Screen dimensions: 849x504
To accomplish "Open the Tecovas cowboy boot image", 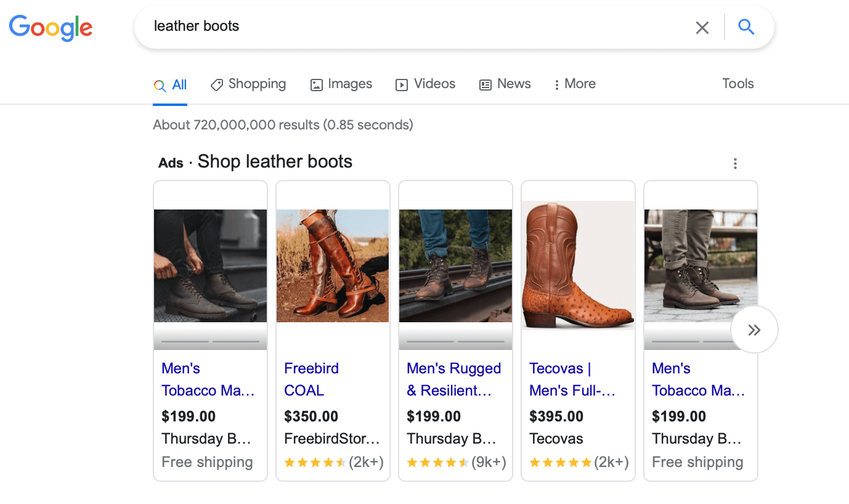I will click(x=578, y=266).
